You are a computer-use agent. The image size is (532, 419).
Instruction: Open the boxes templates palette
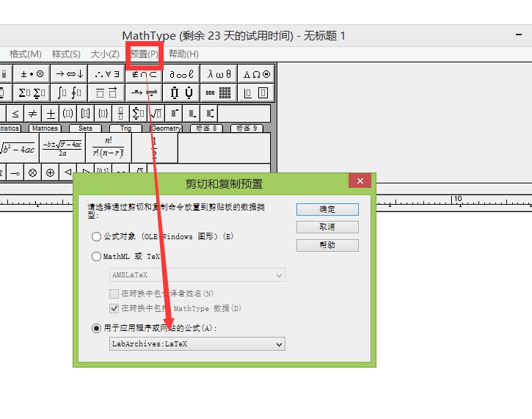[256, 92]
